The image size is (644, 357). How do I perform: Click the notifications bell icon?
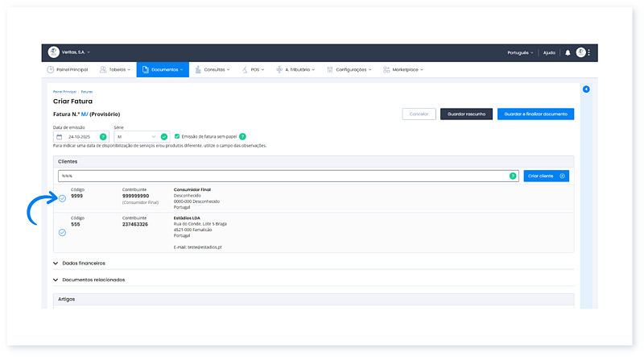568,52
